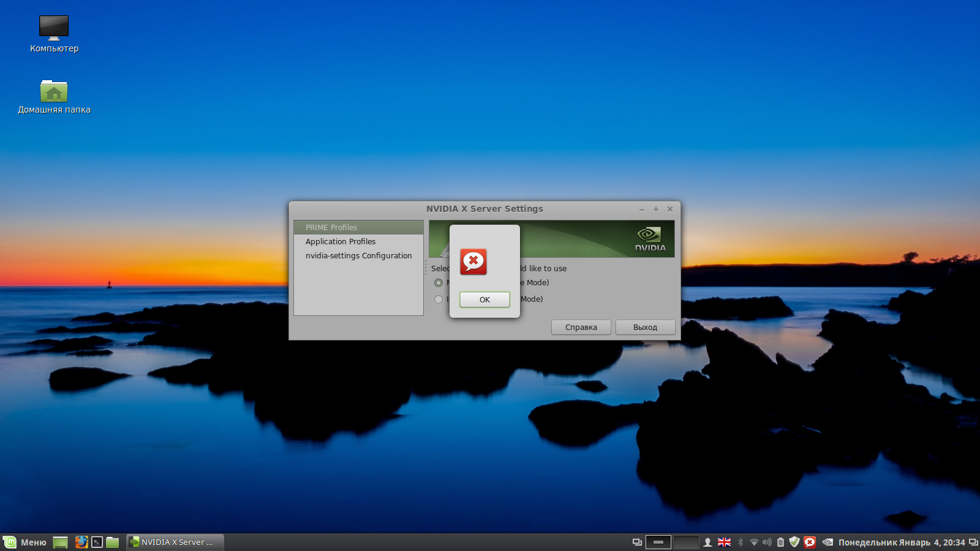Launch Firefox from the panel
Screen dimensions: 980x551
[x=81, y=542]
